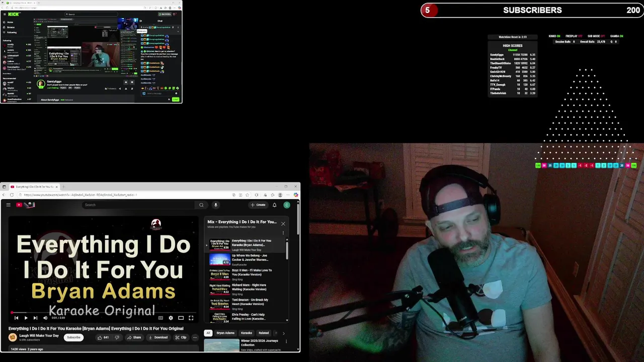Viewport: 644px width, 362px height.
Task: Toggle theater mode on the player
Action: (x=181, y=318)
